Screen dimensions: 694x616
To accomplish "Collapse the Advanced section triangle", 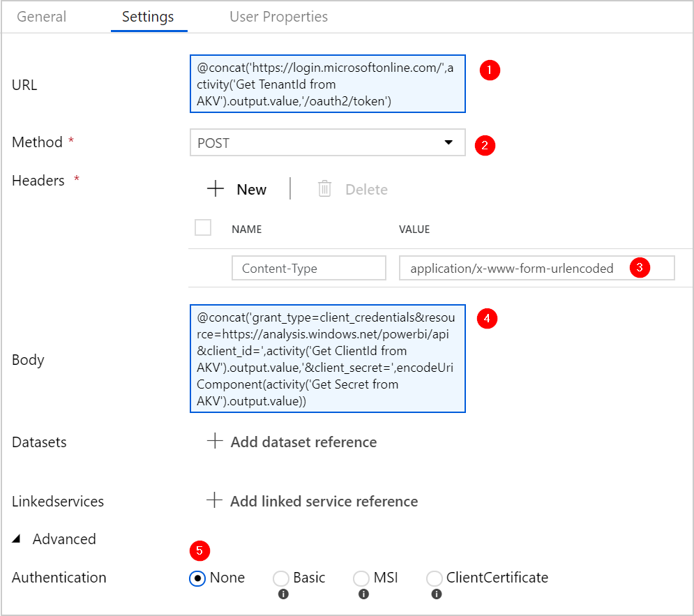I will click(x=17, y=539).
